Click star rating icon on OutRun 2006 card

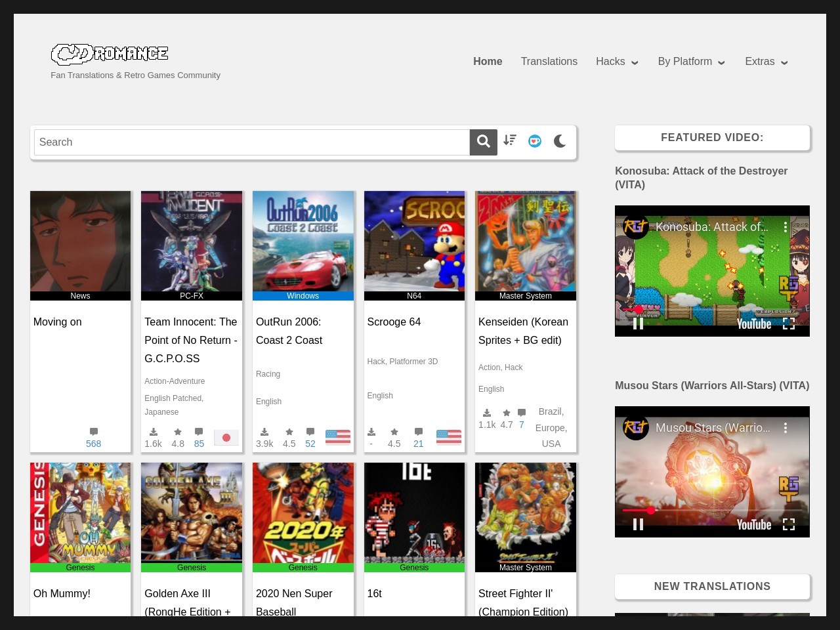pyautogui.click(x=289, y=432)
